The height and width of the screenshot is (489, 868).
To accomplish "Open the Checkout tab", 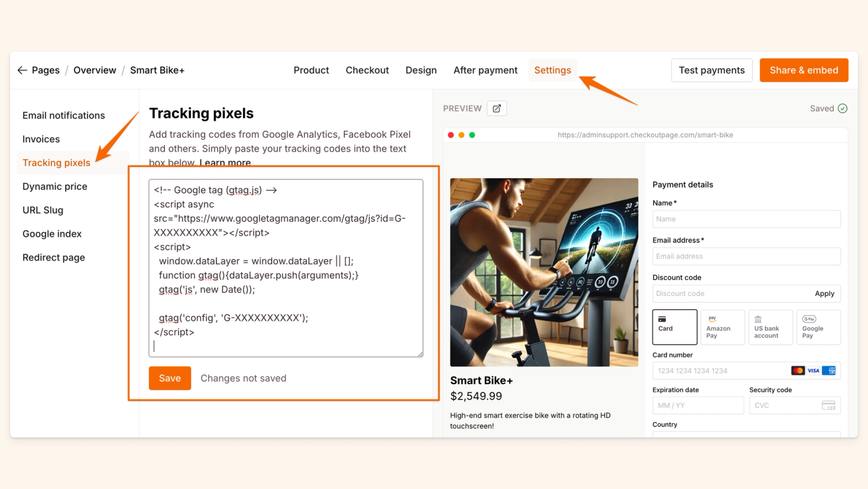I will click(x=367, y=70).
